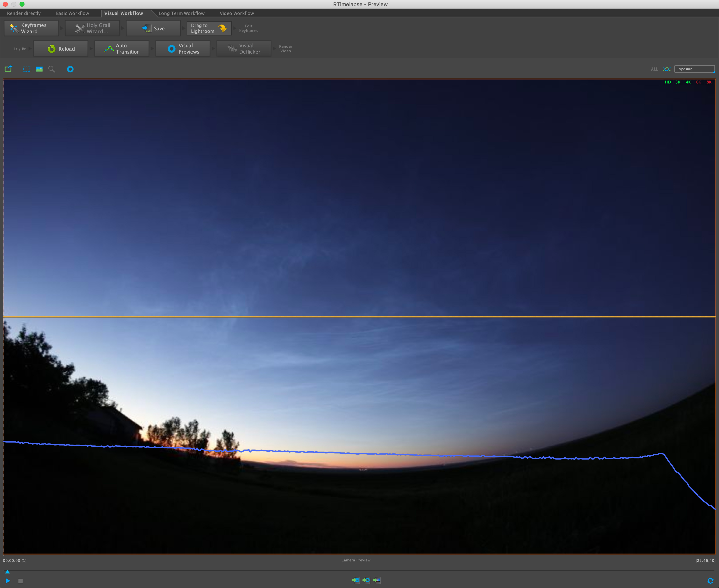Click Save XMP metadata button
This screenshot has width=719, height=588.
[153, 28]
